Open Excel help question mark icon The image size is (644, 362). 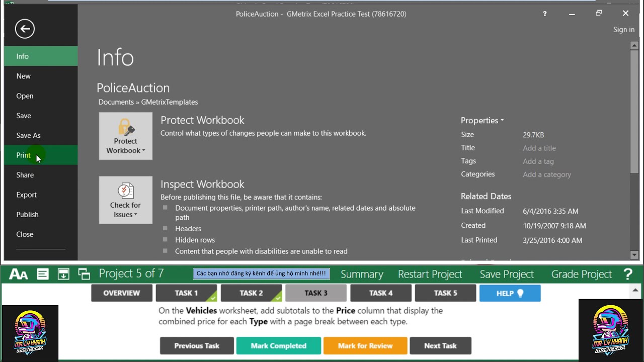point(544,14)
